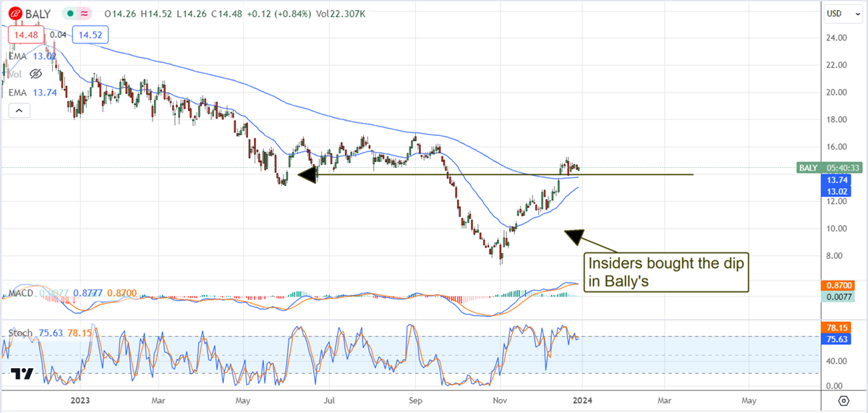The width and height of the screenshot is (868, 413).
Task: Click the 20.00 price axis label
Action: (x=836, y=93)
